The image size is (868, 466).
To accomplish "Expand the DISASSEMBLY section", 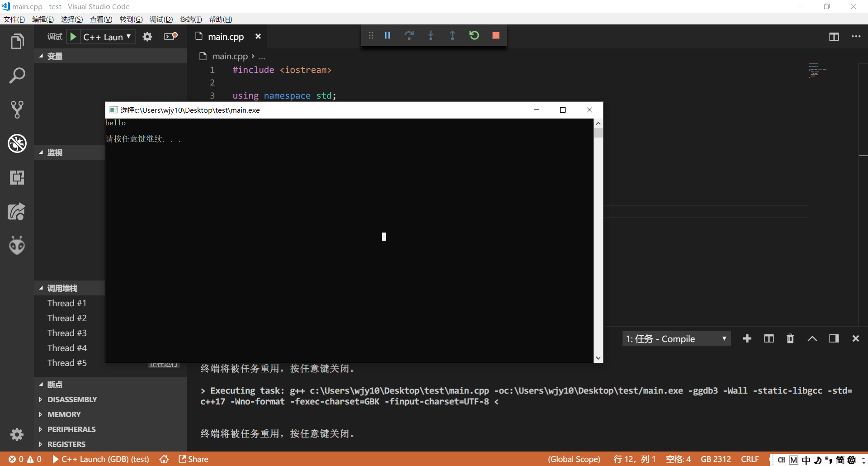I will click(x=110, y=399).
